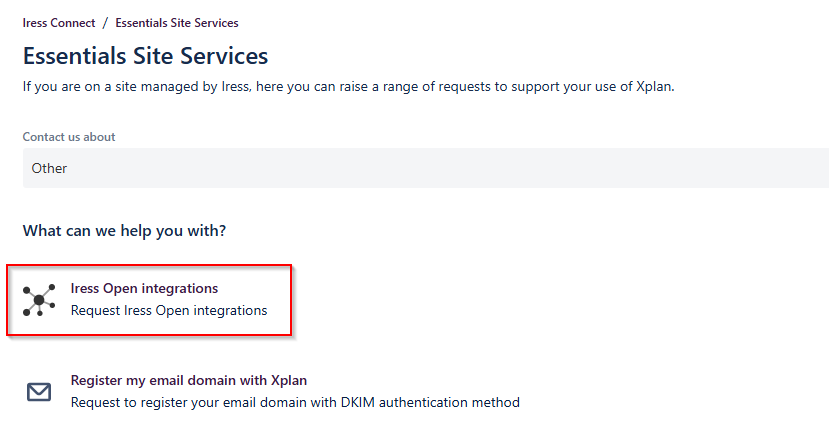Click the Essentials Site Services page heading
The height and width of the screenshot is (441, 829).
pyautogui.click(x=145, y=56)
